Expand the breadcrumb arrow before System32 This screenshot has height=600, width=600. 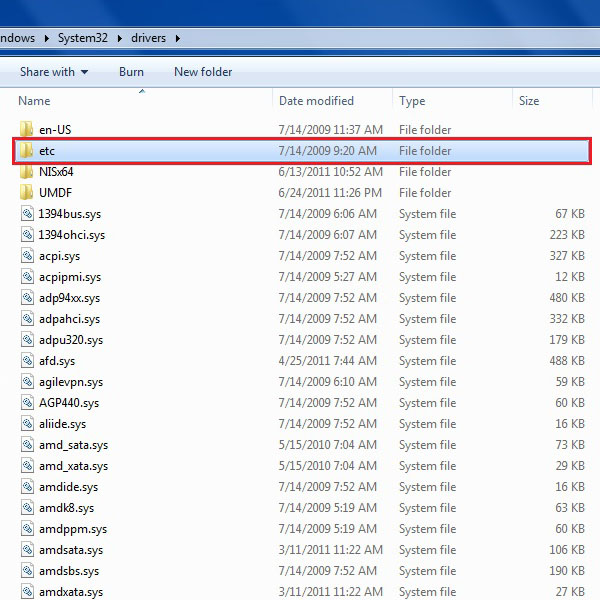coord(47,38)
